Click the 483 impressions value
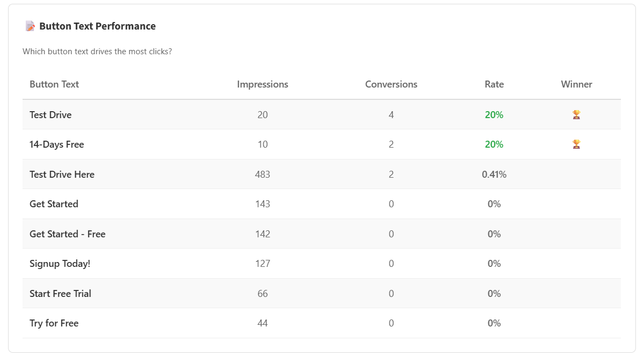This screenshot has width=644, height=356. pyautogui.click(x=263, y=175)
